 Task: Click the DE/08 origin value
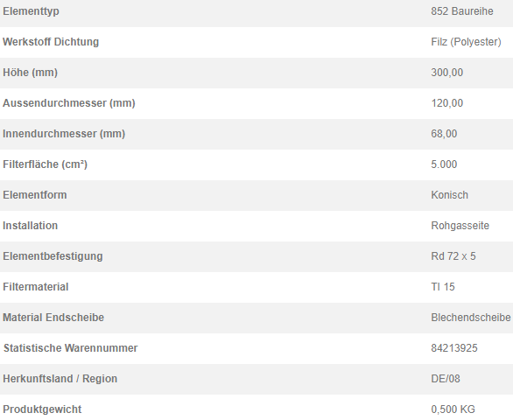point(446,379)
